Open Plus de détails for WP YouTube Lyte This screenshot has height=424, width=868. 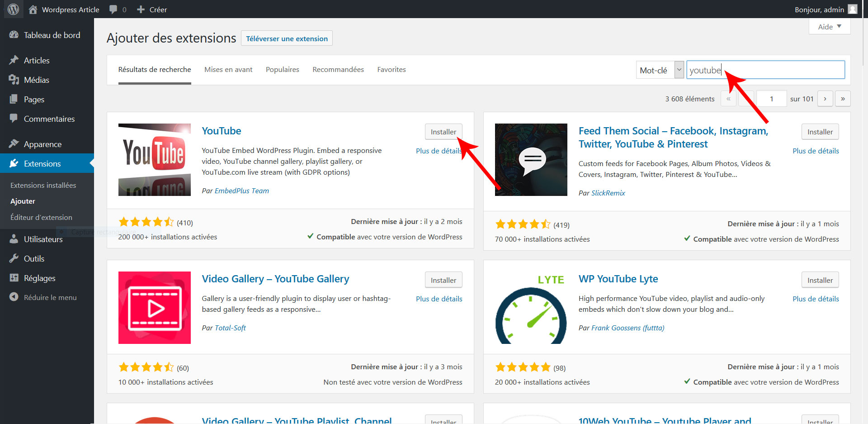pos(816,299)
